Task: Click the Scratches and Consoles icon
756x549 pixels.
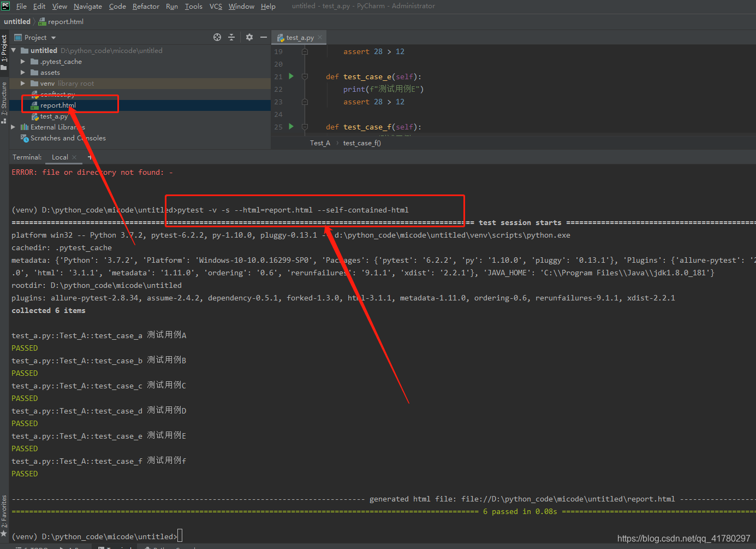Action: (x=25, y=138)
